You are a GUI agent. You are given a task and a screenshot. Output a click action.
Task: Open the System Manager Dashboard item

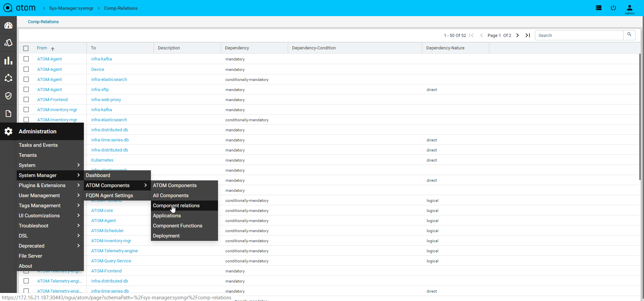click(x=117, y=175)
